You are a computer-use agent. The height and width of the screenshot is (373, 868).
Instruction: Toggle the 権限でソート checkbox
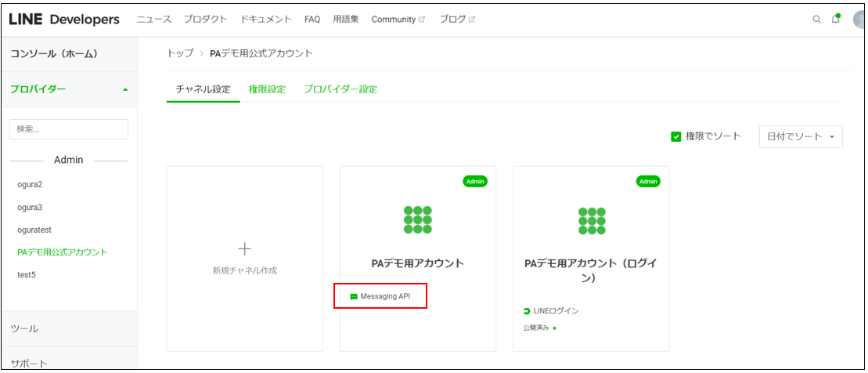click(675, 136)
